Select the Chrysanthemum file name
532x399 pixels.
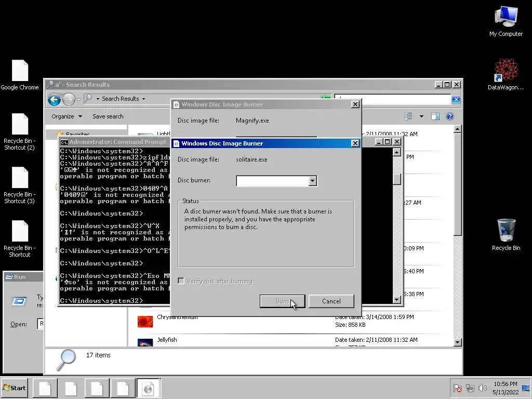point(177,317)
